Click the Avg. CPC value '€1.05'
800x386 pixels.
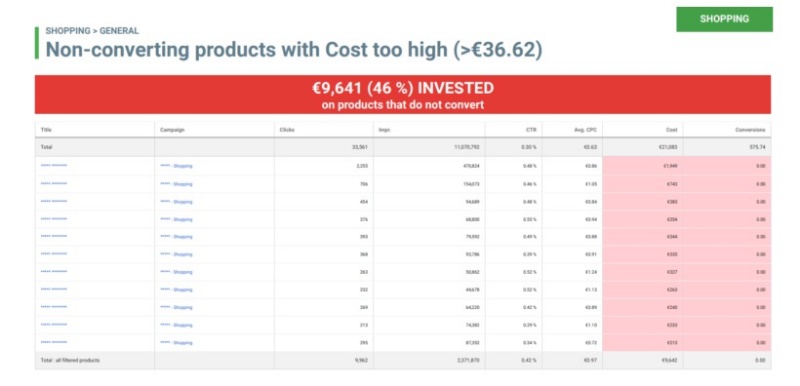tap(591, 184)
